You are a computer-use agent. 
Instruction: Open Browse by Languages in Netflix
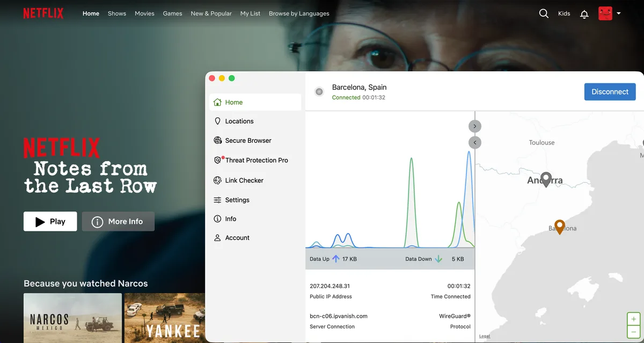(299, 13)
